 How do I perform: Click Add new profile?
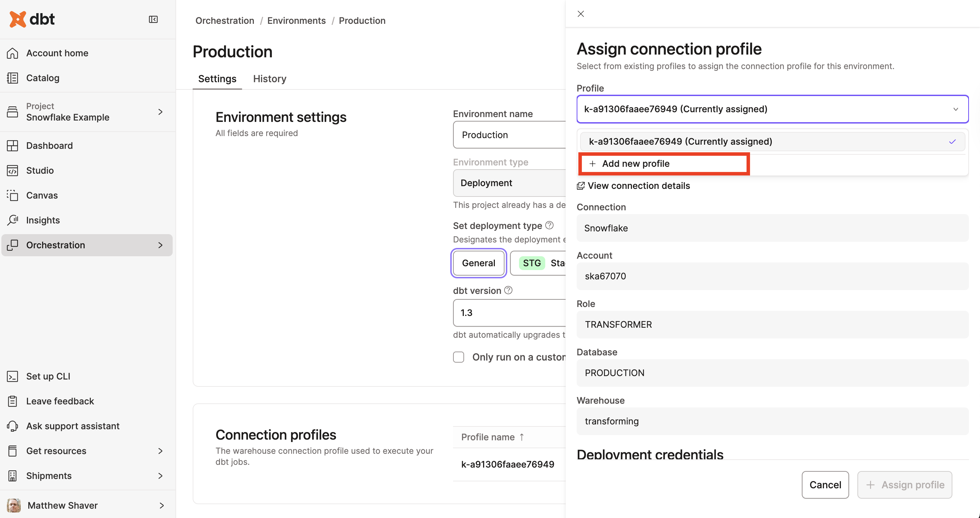(x=636, y=164)
